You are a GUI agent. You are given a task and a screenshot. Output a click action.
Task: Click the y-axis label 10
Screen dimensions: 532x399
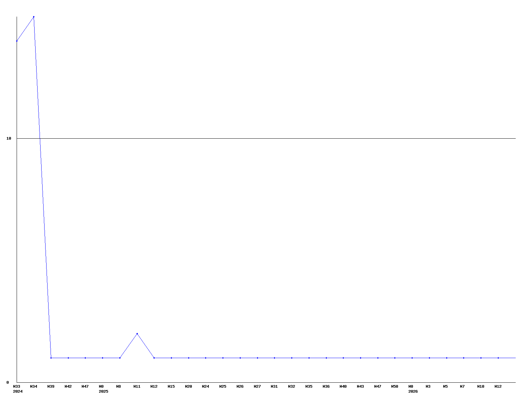(9, 138)
